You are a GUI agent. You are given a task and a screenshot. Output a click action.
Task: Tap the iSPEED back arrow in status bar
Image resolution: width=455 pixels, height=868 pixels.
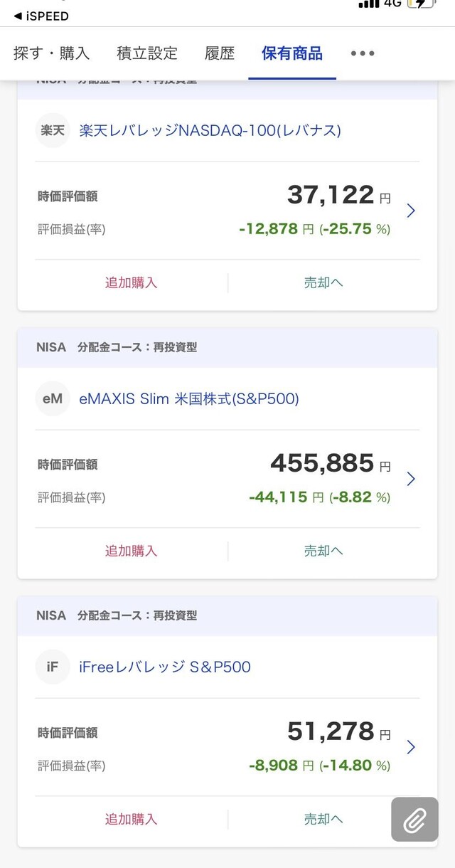[x=41, y=16]
